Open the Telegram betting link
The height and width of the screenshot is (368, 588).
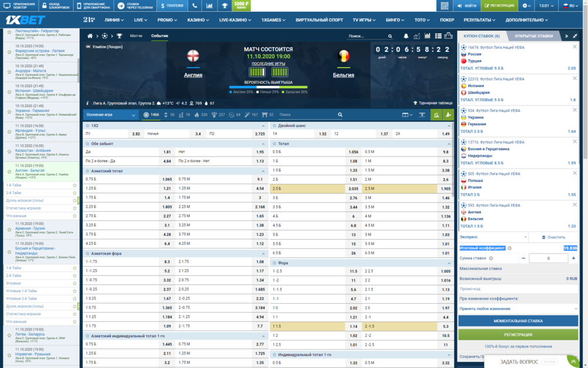pyautogui.click(x=135, y=6)
